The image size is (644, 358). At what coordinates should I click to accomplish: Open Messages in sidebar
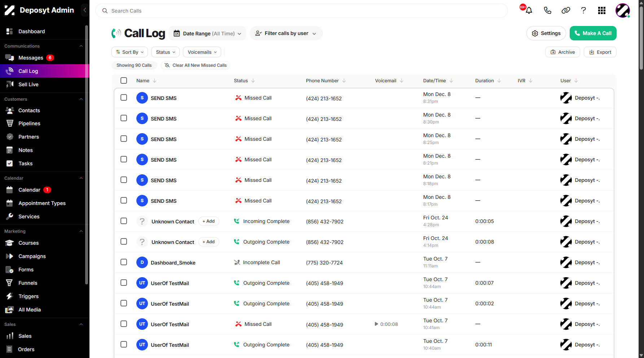31,58
